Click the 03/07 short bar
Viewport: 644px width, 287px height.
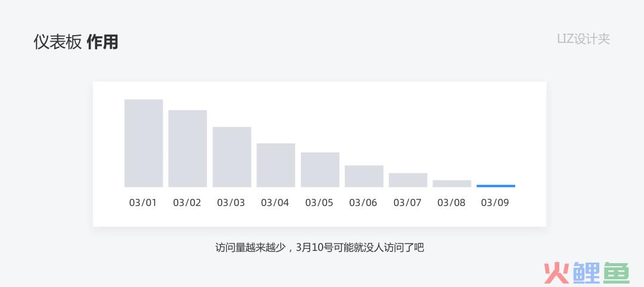(x=408, y=180)
